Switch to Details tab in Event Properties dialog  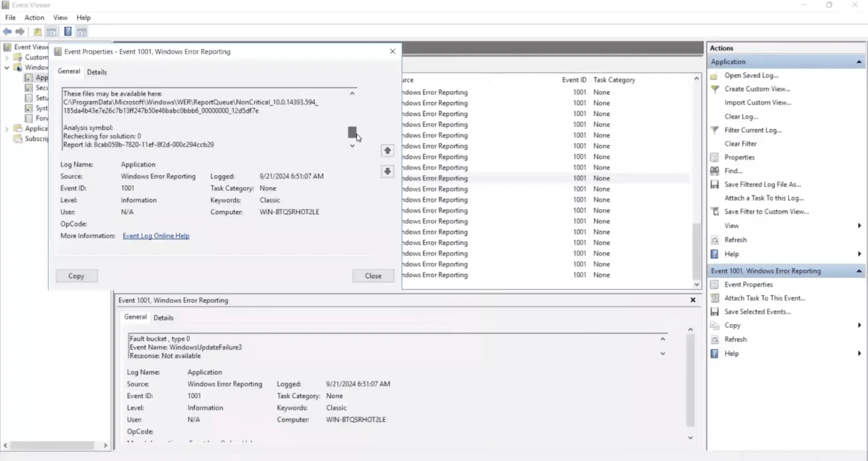(97, 72)
